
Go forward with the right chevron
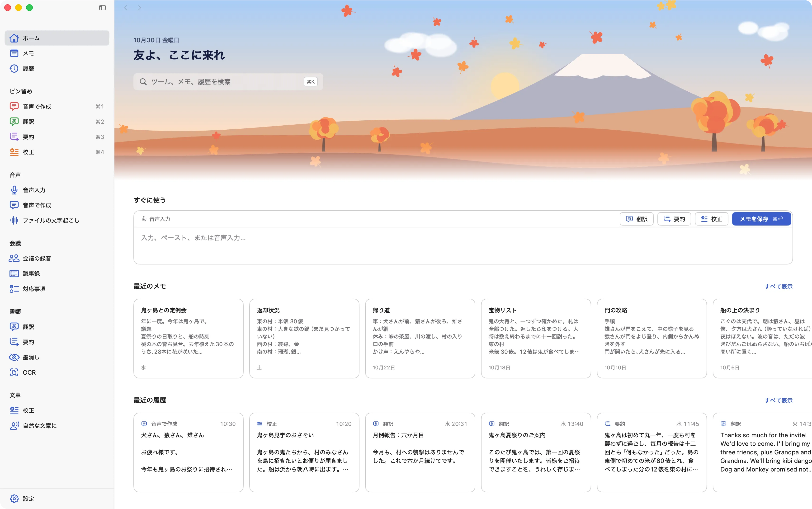[x=139, y=8]
